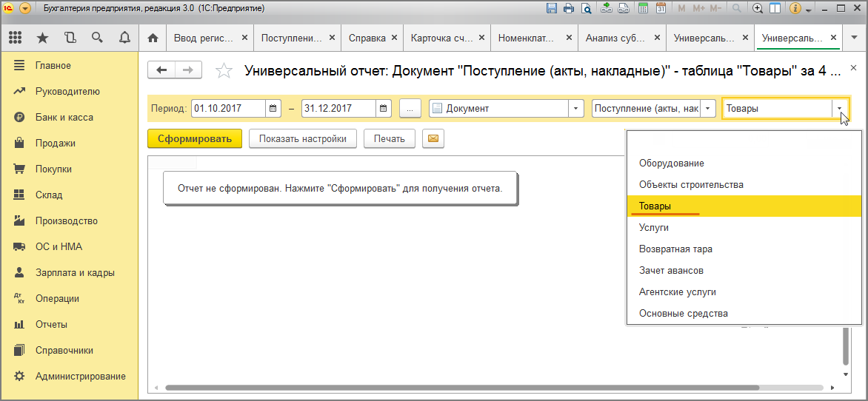Click Показать настройки button

(x=303, y=139)
